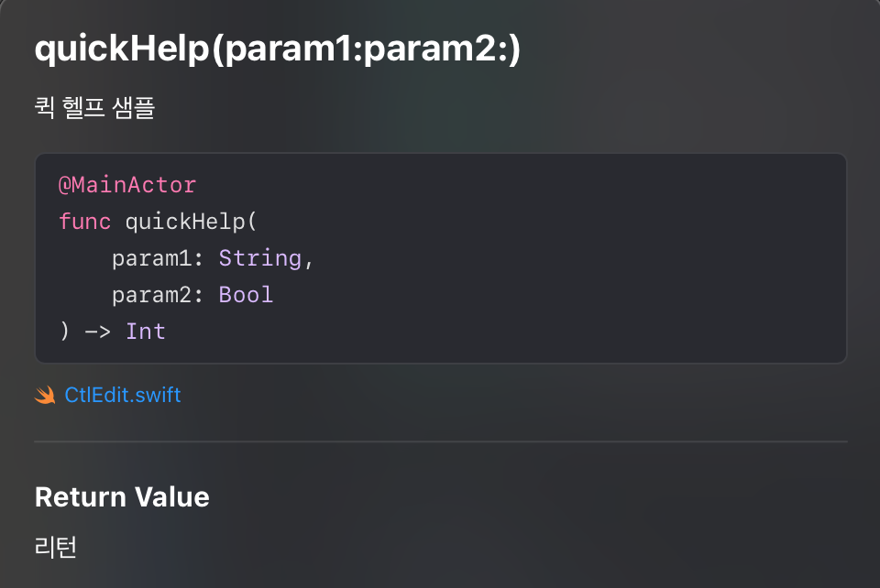The image size is (880, 588).
Task: Click the 퀵 헬프 샘플 summary text
Action: [94, 108]
